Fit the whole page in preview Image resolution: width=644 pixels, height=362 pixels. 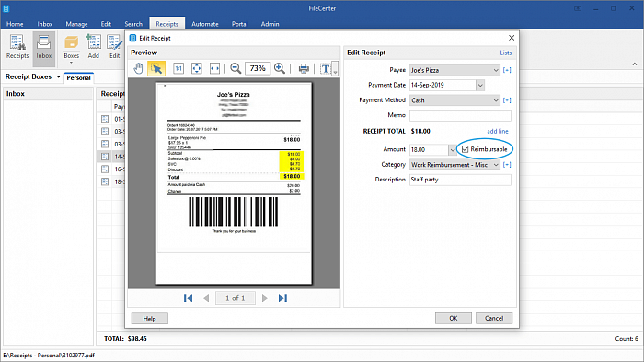tap(196, 68)
